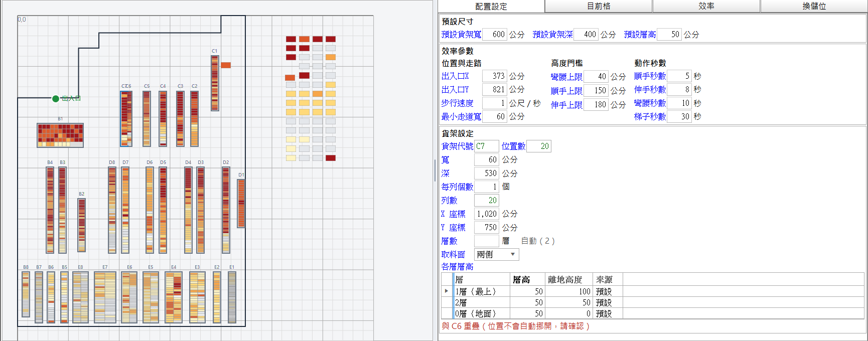Focus the 位置數 field showing 20
The width and height of the screenshot is (868, 341).
(538, 146)
